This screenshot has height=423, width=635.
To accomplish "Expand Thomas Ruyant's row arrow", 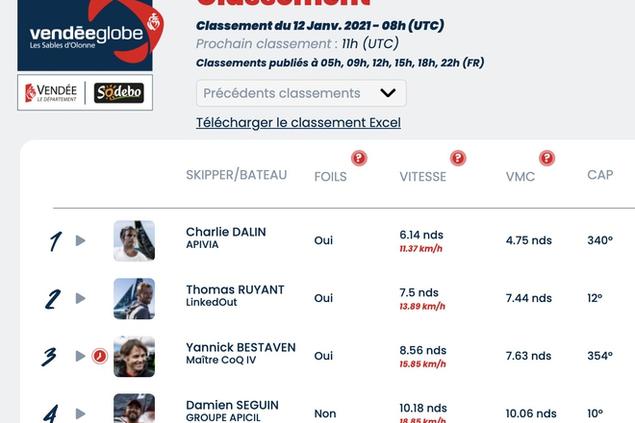I will pos(80,299).
